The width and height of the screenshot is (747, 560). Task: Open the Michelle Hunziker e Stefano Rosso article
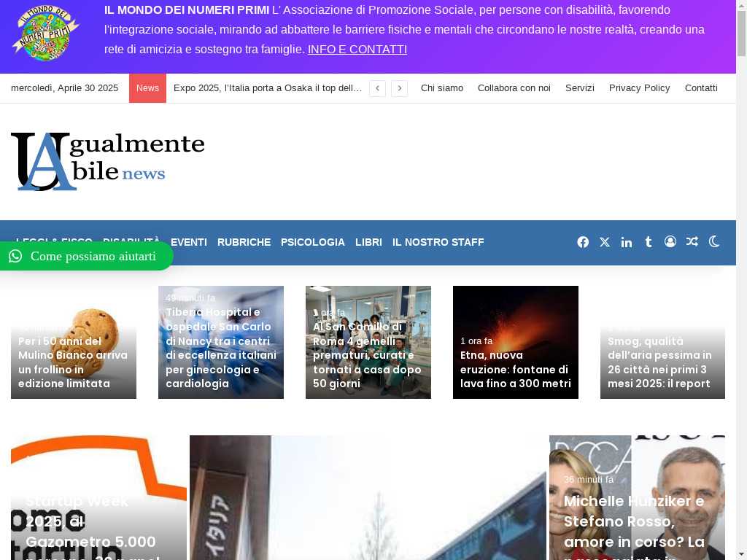coord(637,497)
